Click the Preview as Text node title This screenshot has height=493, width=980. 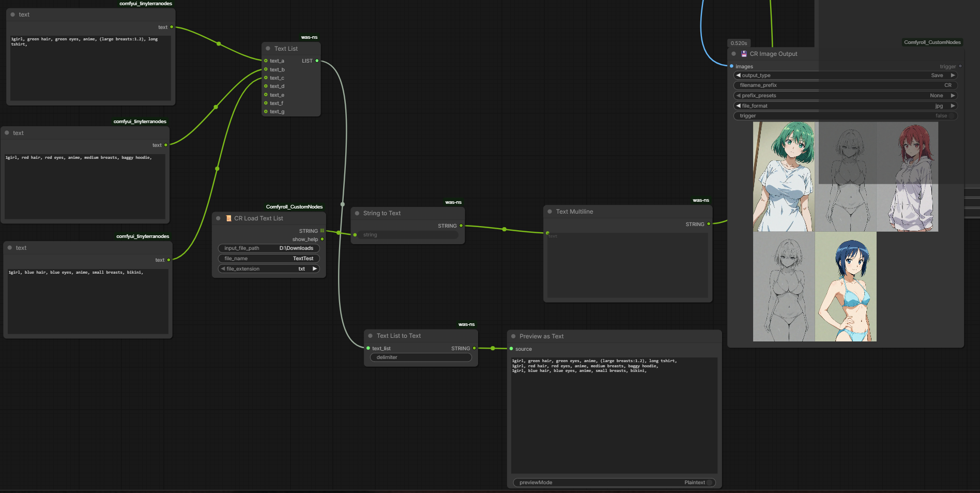point(541,336)
